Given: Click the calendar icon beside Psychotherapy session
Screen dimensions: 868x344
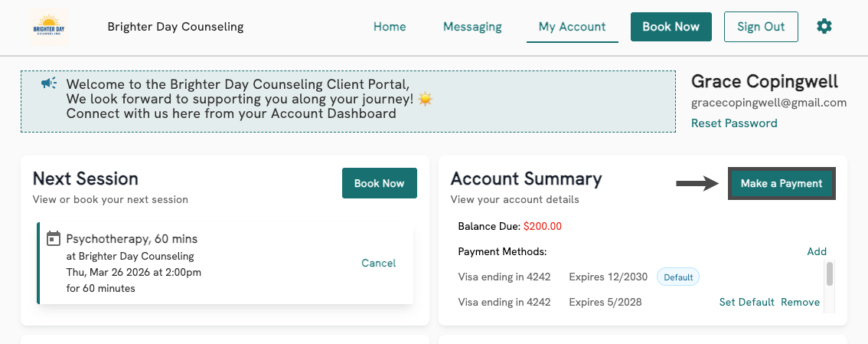Looking at the screenshot, I should point(54,239).
